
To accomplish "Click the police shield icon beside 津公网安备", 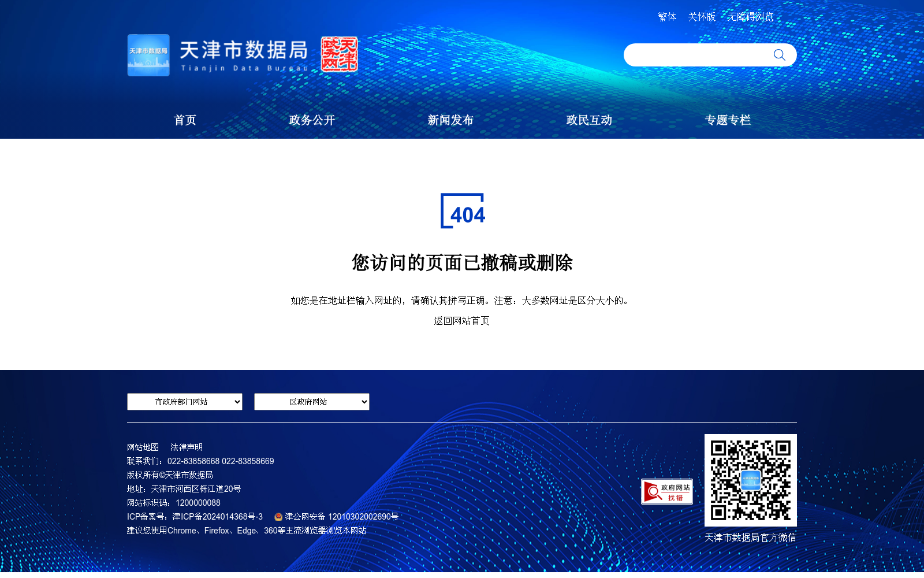I will [278, 517].
